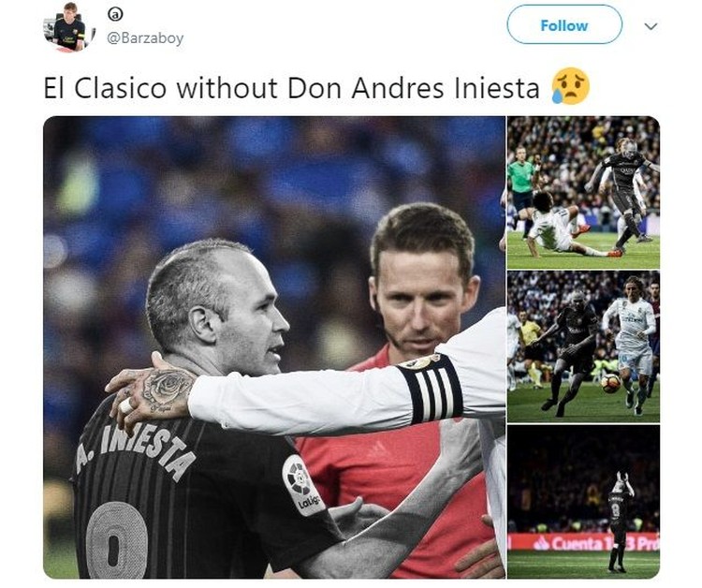
Task: Click the circled 'a' display name
Action: coord(115,15)
